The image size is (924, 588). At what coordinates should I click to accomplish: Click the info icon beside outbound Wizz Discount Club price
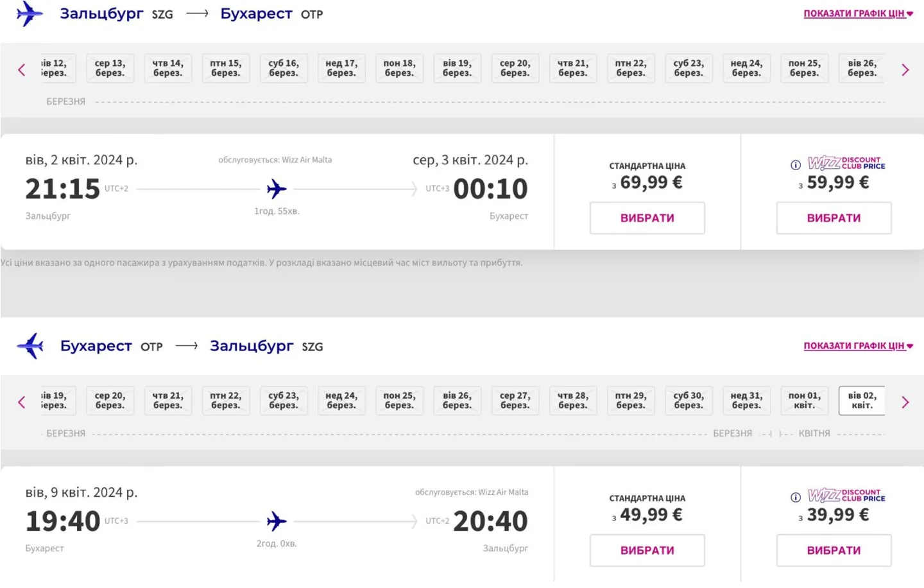(796, 165)
